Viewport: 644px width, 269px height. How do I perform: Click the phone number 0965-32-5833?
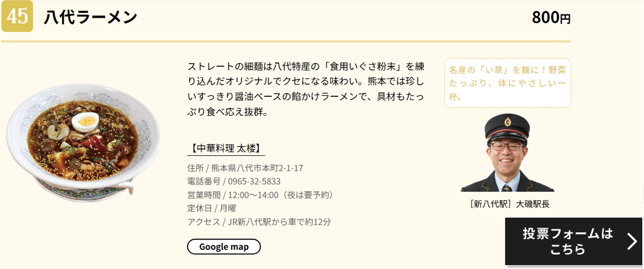[254, 181]
